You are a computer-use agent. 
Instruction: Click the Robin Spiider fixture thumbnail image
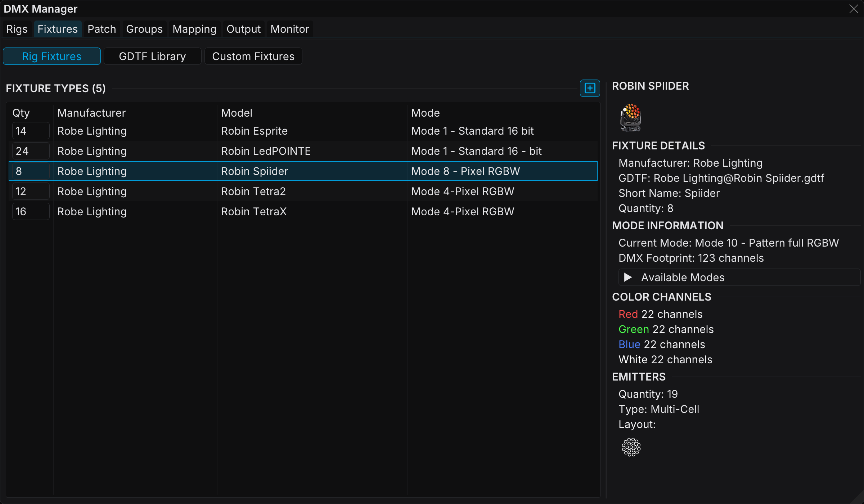pos(630,117)
